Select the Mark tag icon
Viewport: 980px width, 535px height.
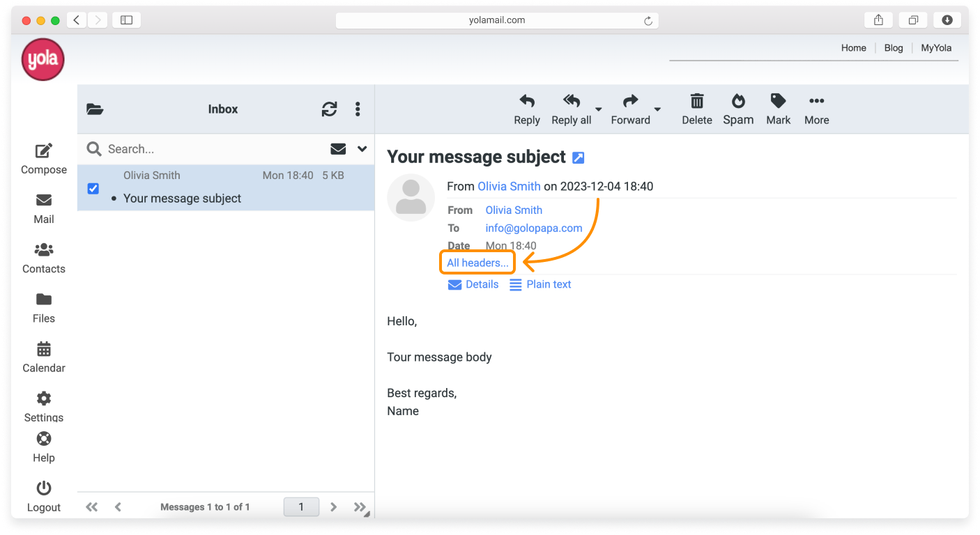tap(778, 109)
